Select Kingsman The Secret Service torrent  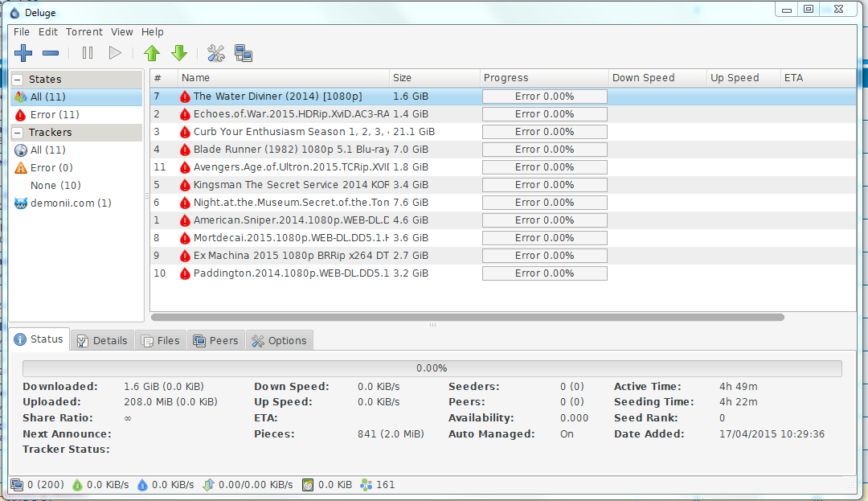point(502,186)
